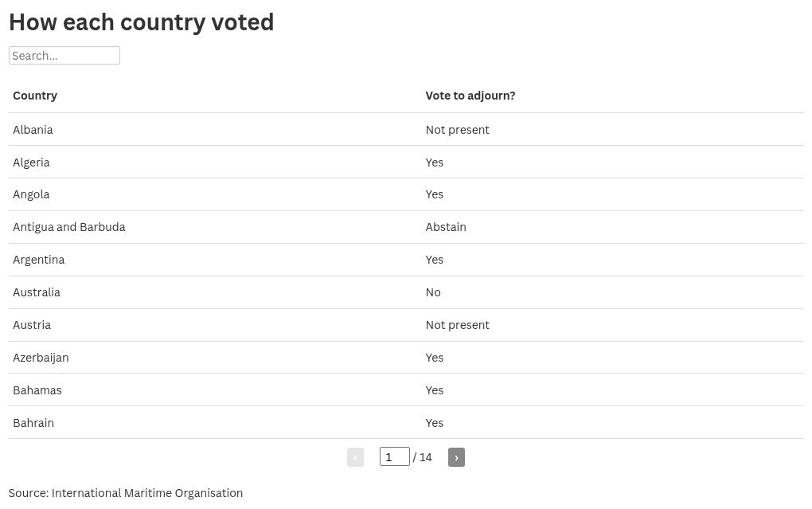This screenshot has height=509, width=812.
Task: Click the Bahamas country cell
Action: (37, 390)
